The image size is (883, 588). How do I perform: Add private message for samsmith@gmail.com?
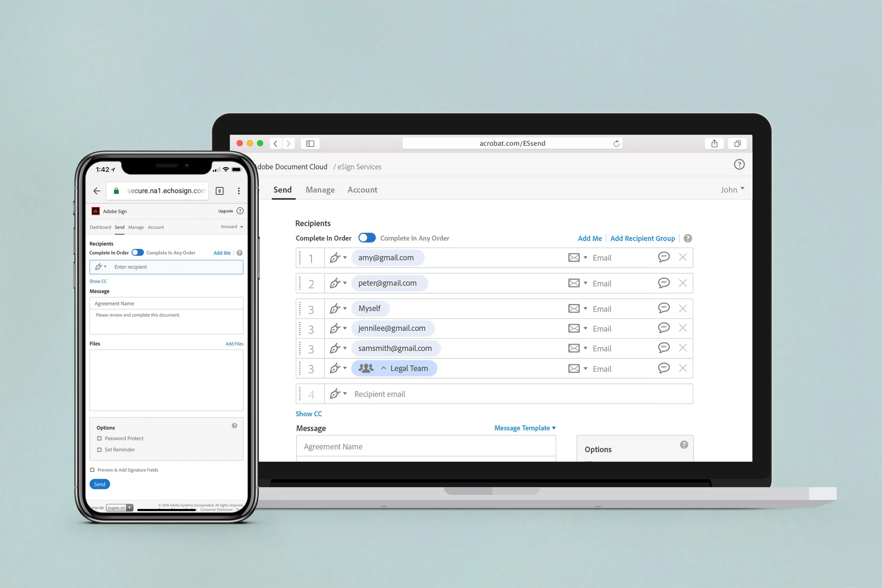coord(663,348)
